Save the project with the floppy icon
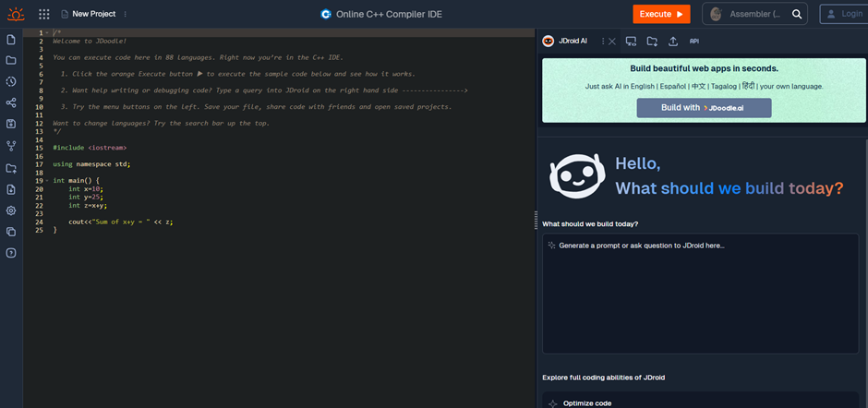Screen dimensions: 868x408 pyautogui.click(x=10, y=124)
